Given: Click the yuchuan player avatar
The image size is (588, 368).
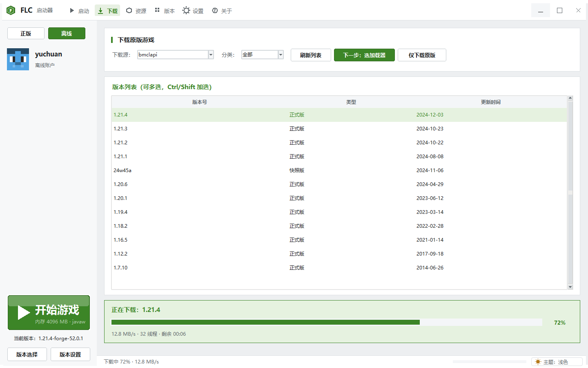Looking at the screenshot, I should pos(18,59).
